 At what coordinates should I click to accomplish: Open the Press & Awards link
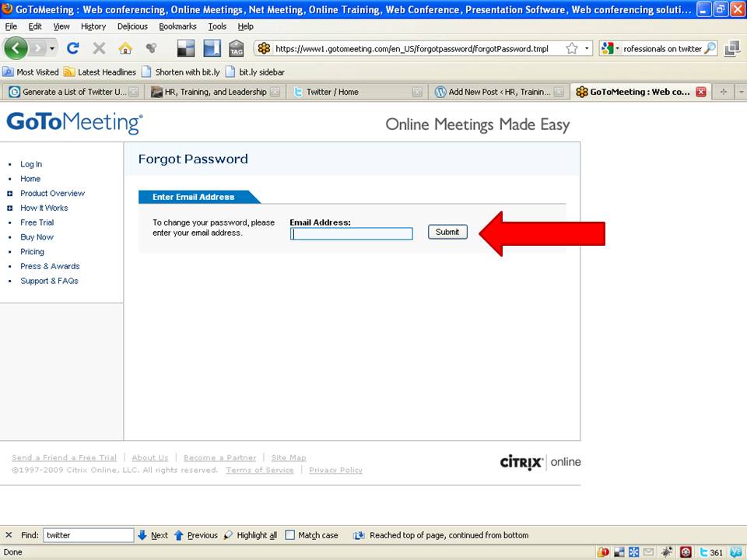(50, 266)
